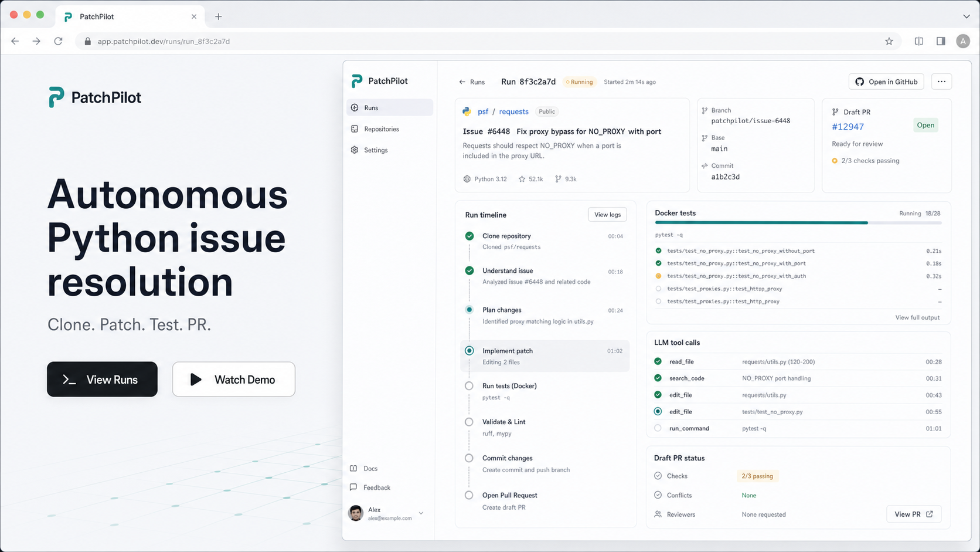Click the icon next to Base label

(x=705, y=138)
